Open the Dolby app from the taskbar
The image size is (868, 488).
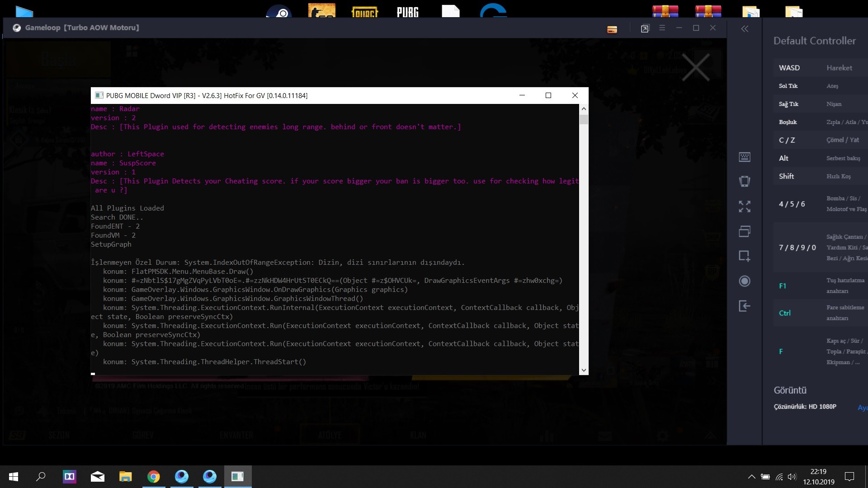70,477
